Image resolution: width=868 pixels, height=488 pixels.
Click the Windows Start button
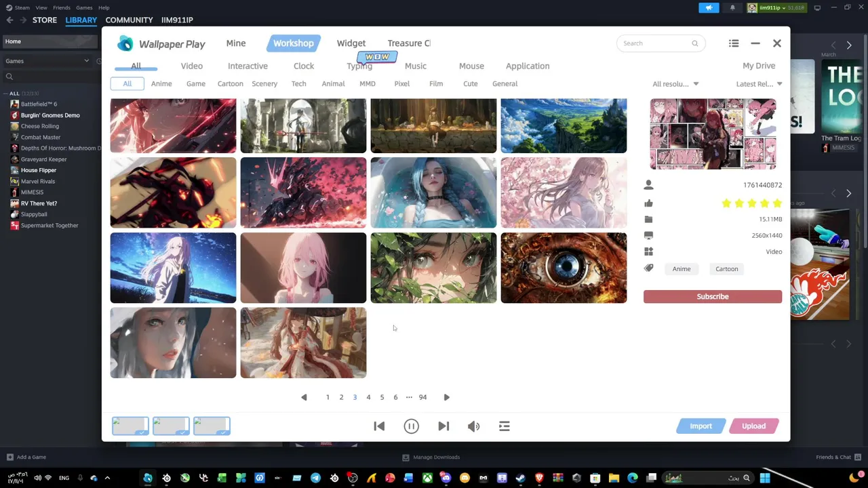(764, 478)
